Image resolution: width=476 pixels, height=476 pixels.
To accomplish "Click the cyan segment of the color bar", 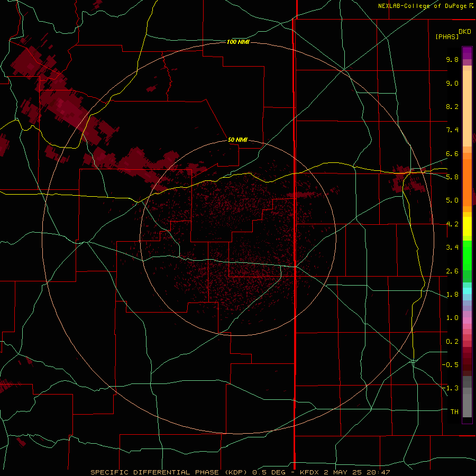I will point(467,291).
